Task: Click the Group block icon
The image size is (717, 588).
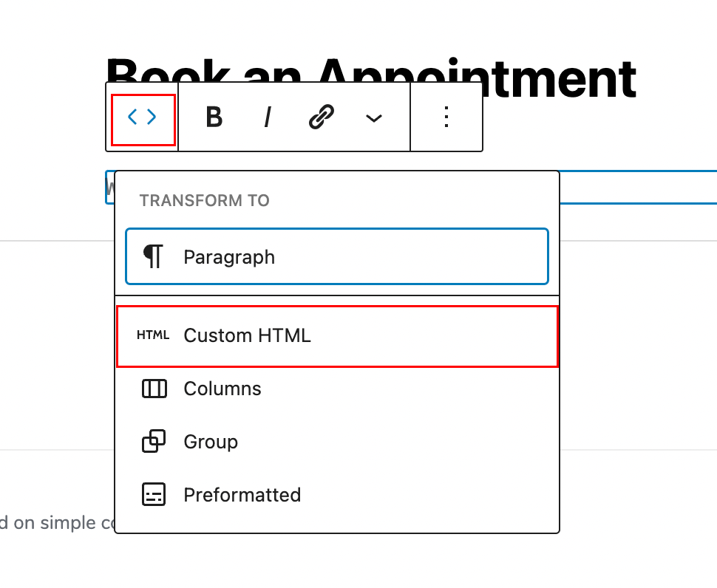Action: [154, 442]
